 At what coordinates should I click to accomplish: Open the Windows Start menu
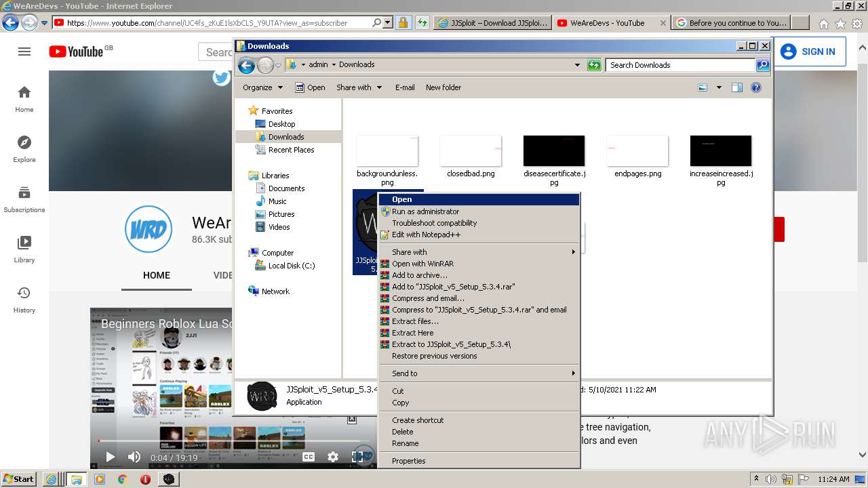tap(18, 479)
